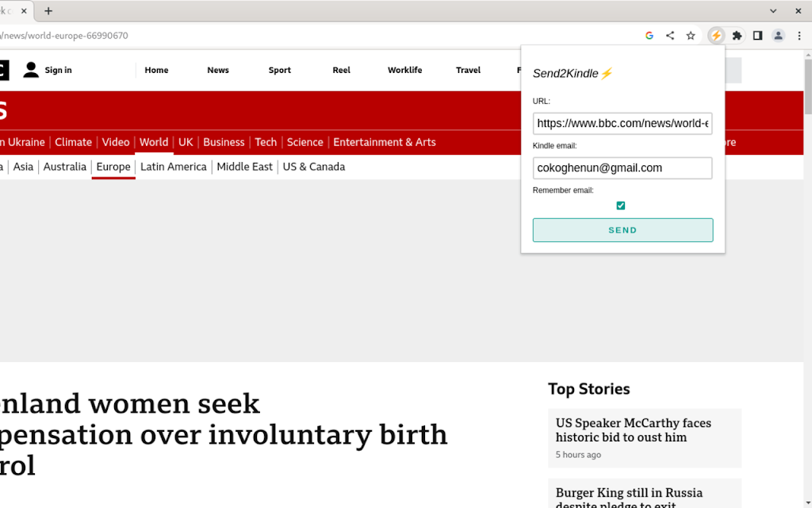This screenshot has height=508, width=812.
Task: Click the SEND button
Action: click(622, 230)
